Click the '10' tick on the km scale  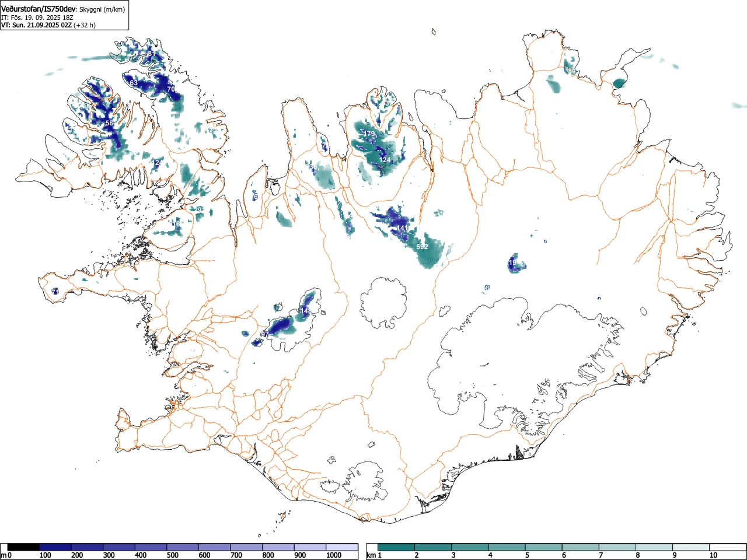coord(713,555)
